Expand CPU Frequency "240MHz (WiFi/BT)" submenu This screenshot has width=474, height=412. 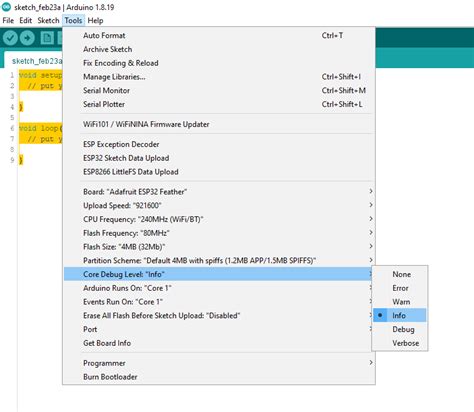point(219,219)
